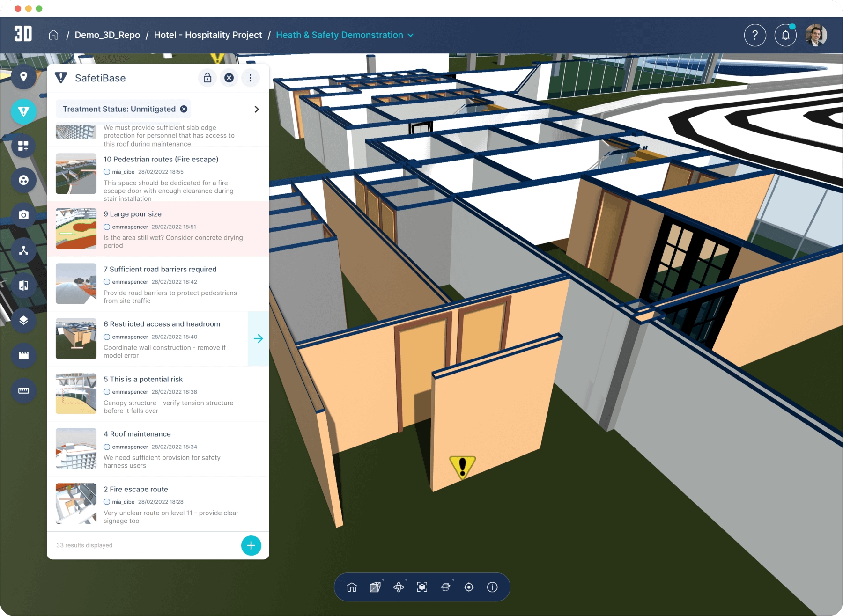Expand Heath & Safety Demonstration breadcrumb dropdown
Viewport: 843px width, 616px height.
(x=411, y=35)
